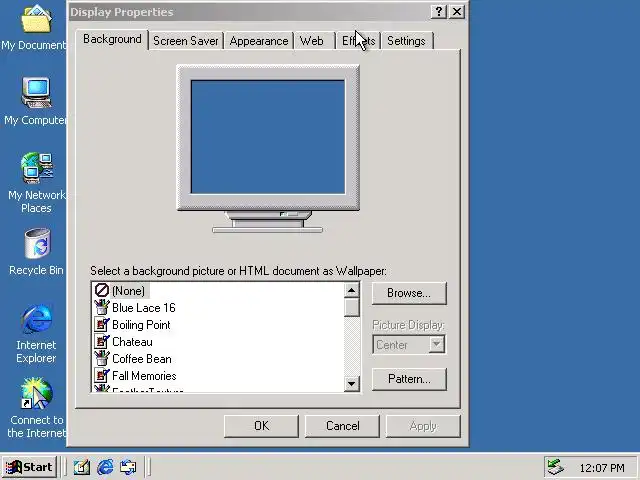Click the Show Desktop quick launch icon
This screenshot has width=640, height=480.
pos(82,467)
